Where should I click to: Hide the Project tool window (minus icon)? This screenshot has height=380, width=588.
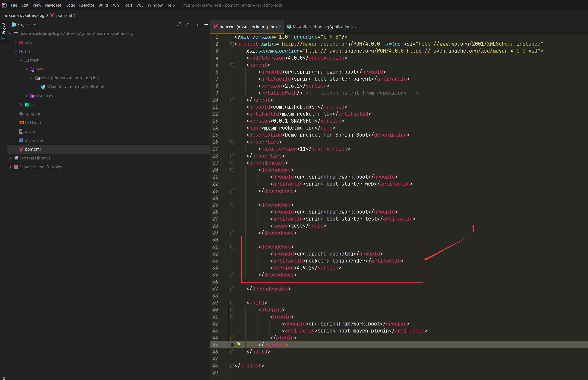[x=206, y=24]
